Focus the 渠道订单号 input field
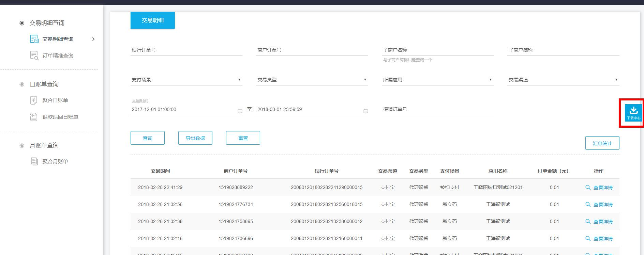Image resolution: width=644 pixels, height=255 pixels. pyautogui.click(x=438, y=109)
